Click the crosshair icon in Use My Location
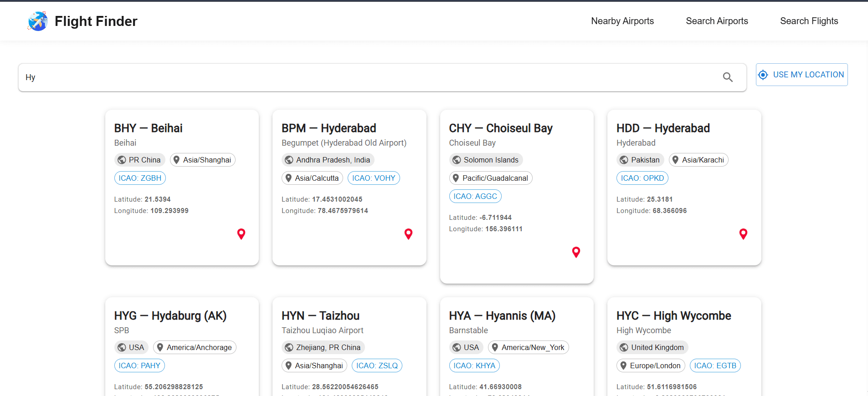This screenshot has width=868, height=396. click(x=763, y=75)
